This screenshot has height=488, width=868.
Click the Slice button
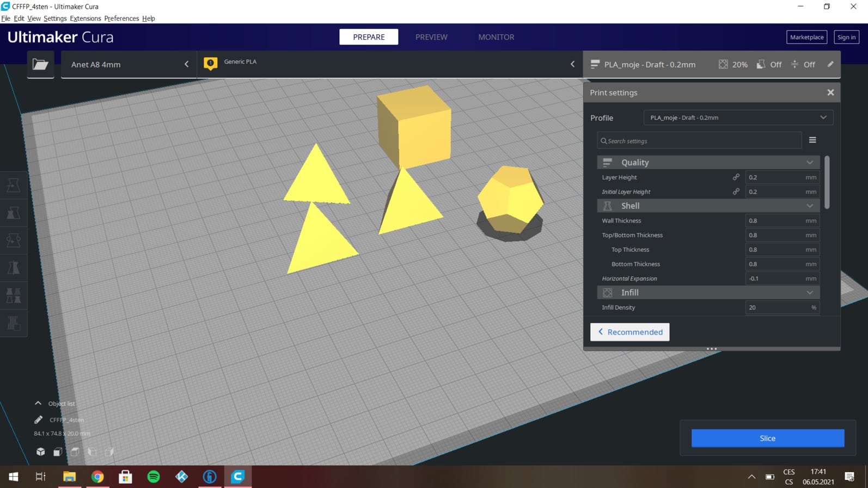pos(768,438)
